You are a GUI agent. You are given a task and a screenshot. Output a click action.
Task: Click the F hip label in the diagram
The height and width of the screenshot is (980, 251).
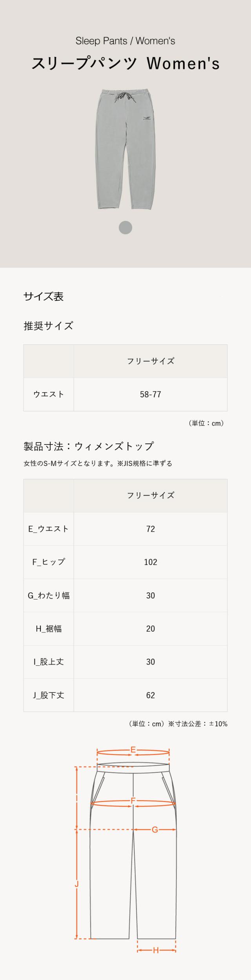coord(133,800)
